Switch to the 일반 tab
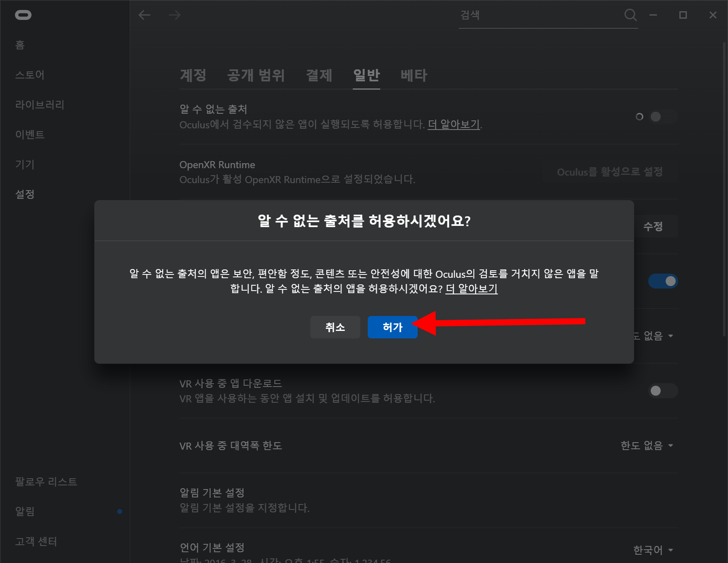The width and height of the screenshot is (728, 563). click(366, 75)
